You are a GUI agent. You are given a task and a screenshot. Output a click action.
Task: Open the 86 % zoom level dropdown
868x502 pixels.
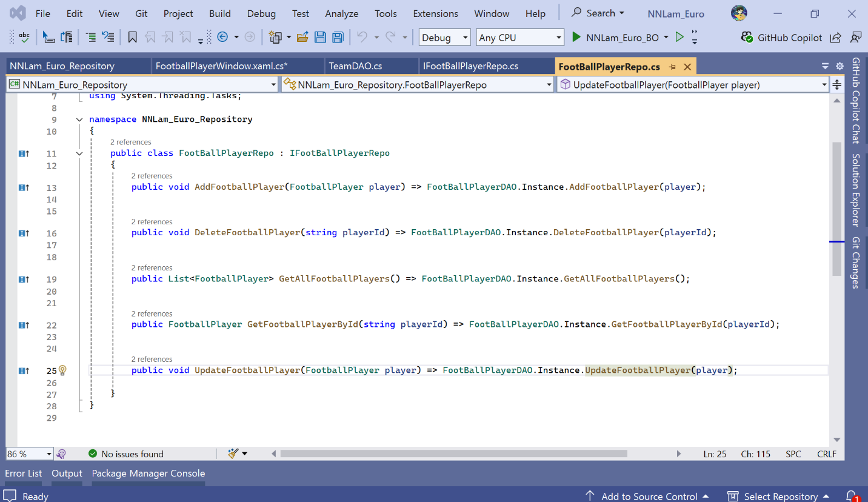pos(30,453)
